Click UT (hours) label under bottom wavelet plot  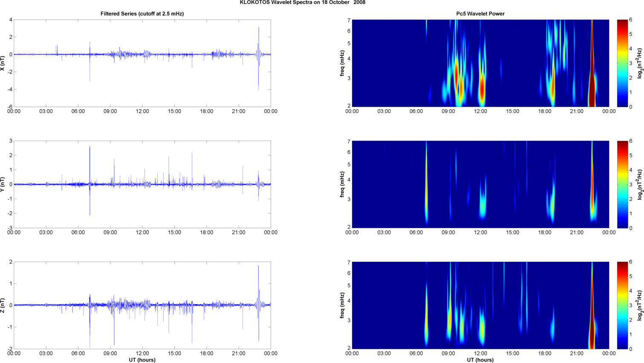pyautogui.click(x=480, y=360)
